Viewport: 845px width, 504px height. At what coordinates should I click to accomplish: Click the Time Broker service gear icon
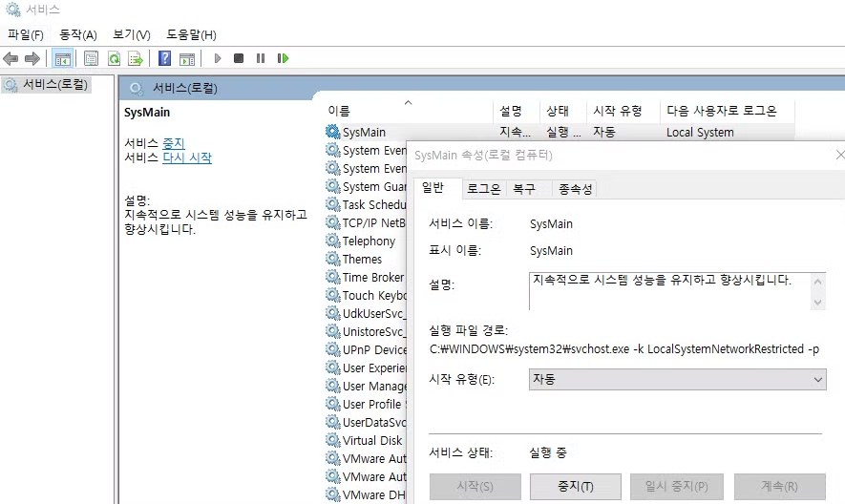333,277
